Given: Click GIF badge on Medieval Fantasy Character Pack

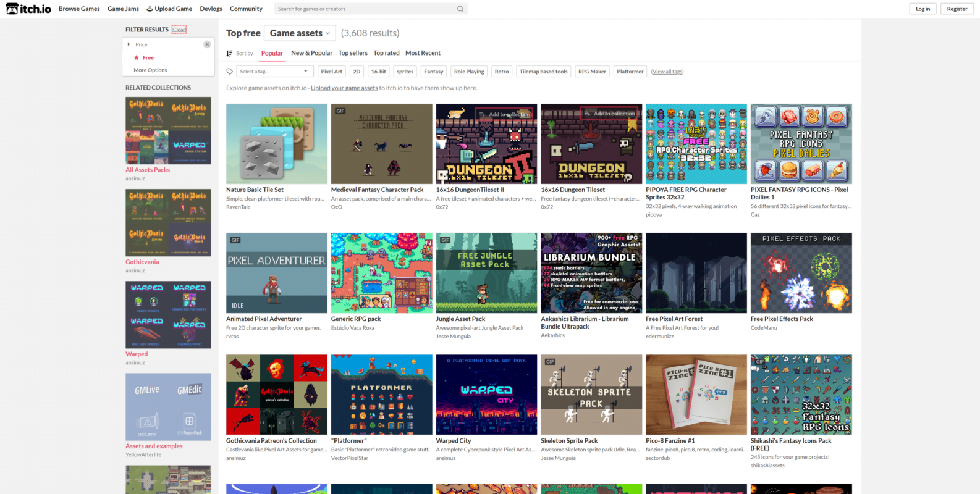Looking at the screenshot, I should [x=340, y=111].
